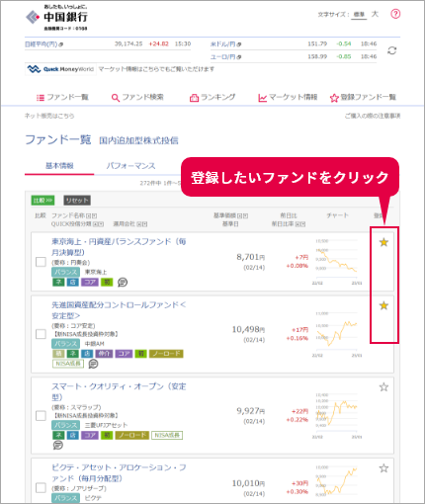Click the price 10,010円

tap(249, 483)
